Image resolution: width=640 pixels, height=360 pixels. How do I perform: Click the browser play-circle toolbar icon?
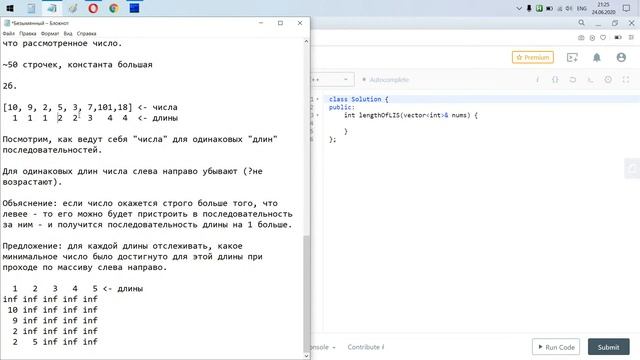click(x=592, y=38)
